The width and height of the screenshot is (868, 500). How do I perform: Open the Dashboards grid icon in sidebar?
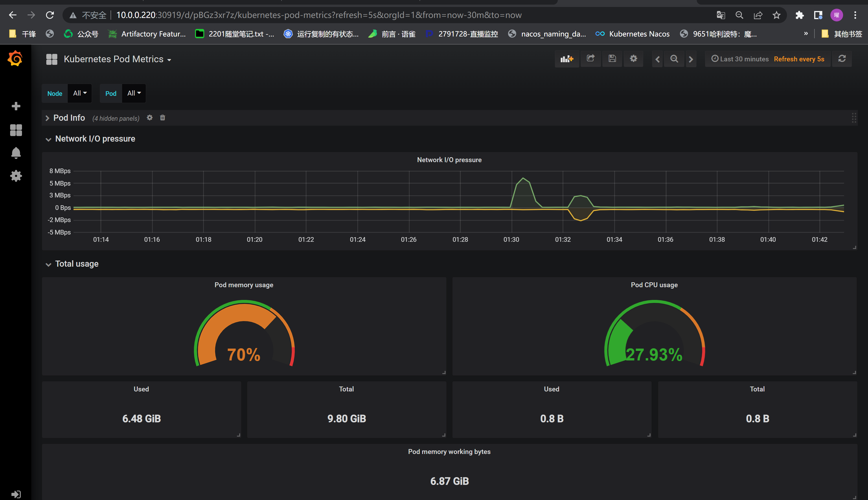(16, 130)
